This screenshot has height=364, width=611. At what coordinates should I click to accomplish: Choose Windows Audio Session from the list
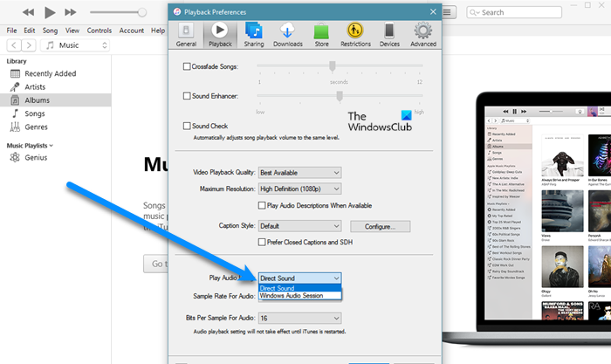(x=299, y=296)
